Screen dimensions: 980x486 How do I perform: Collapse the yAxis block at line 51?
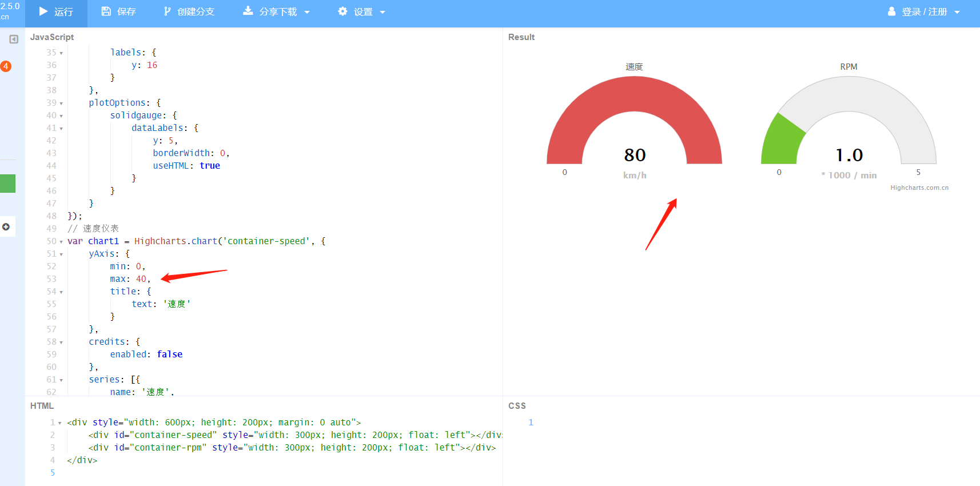tap(61, 254)
